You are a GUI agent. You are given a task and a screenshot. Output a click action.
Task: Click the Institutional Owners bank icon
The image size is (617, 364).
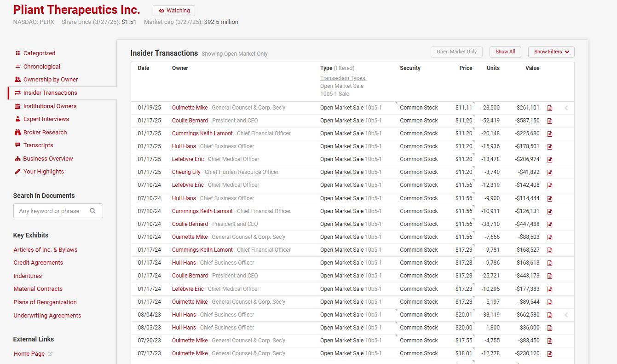[x=17, y=106]
